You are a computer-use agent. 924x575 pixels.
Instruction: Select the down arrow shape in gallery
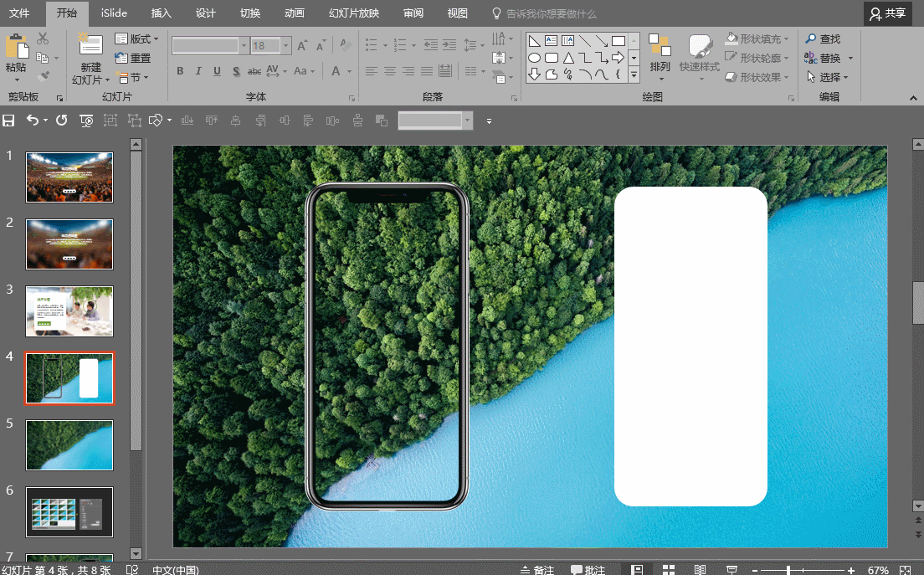point(535,74)
